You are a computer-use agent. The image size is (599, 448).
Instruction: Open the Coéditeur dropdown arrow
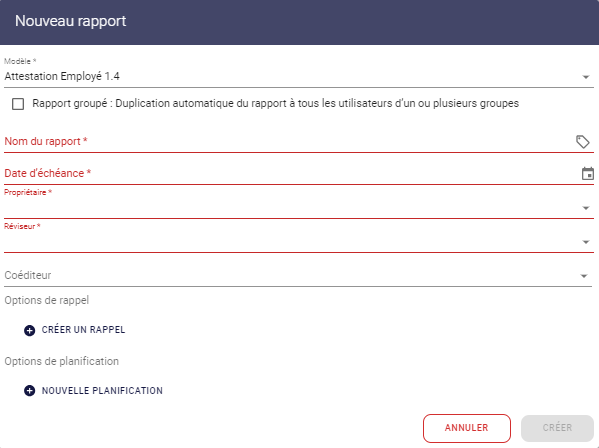pos(583,276)
